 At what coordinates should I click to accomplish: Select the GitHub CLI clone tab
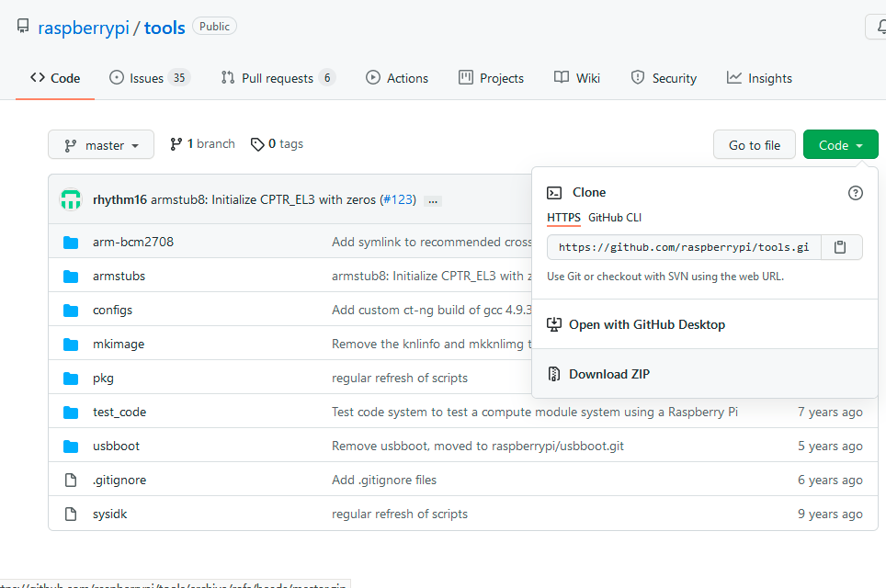point(614,218)
